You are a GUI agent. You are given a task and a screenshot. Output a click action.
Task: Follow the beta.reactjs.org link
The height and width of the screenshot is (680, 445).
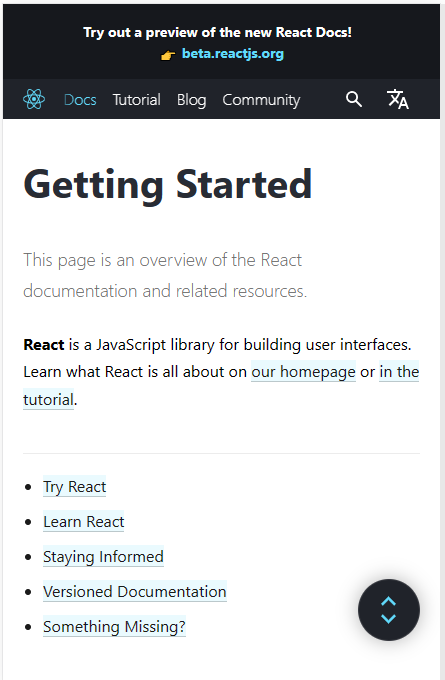click(x=232, y=54)
